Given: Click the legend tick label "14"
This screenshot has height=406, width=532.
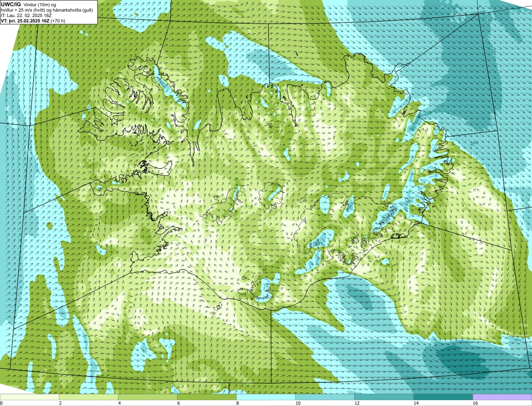Looking at the screenshot, I should (x=416, y=403).
